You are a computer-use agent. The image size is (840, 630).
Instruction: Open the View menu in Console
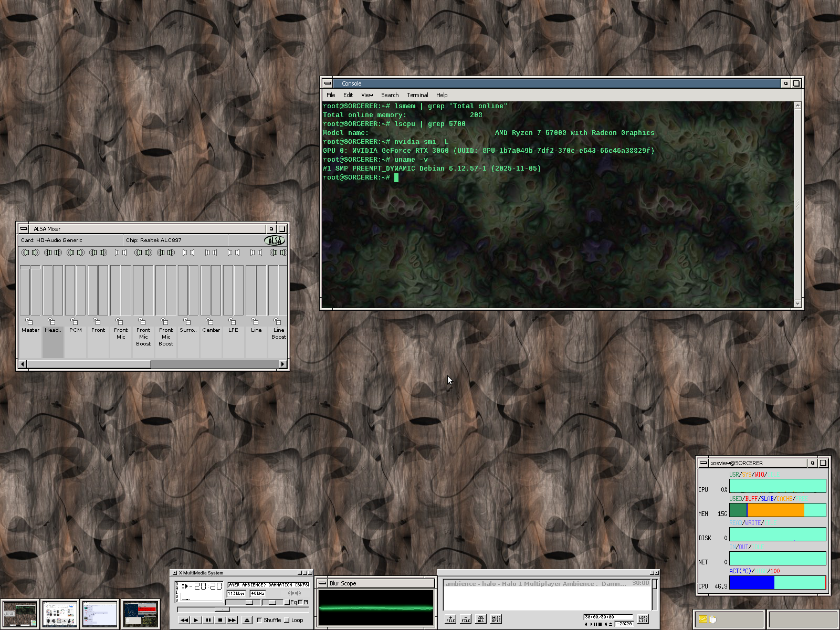pos(367,95)
